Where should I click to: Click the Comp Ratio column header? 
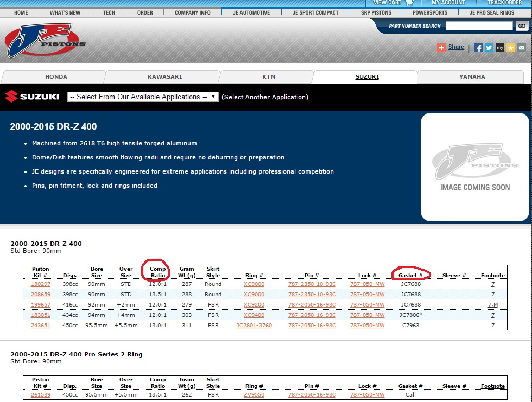click(x=157, y=272)
